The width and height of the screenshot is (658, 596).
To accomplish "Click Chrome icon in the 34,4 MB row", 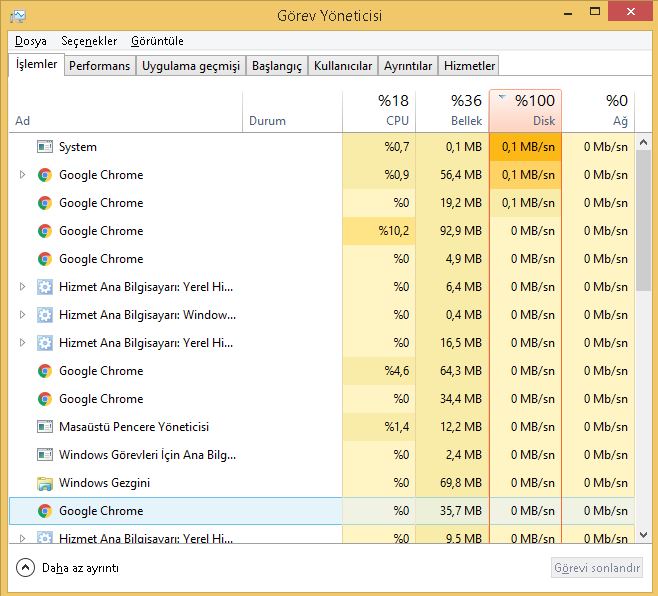I will (44, 399).
